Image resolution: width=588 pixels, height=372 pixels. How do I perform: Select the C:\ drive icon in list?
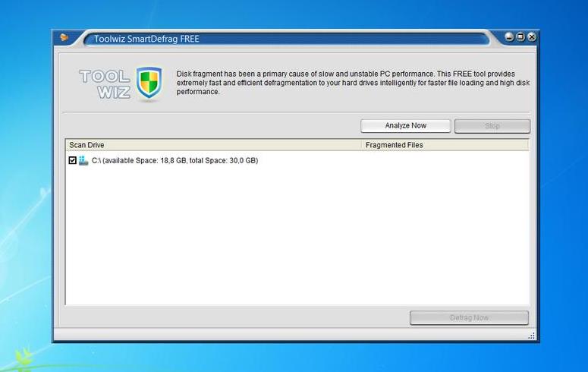point(83,161)
